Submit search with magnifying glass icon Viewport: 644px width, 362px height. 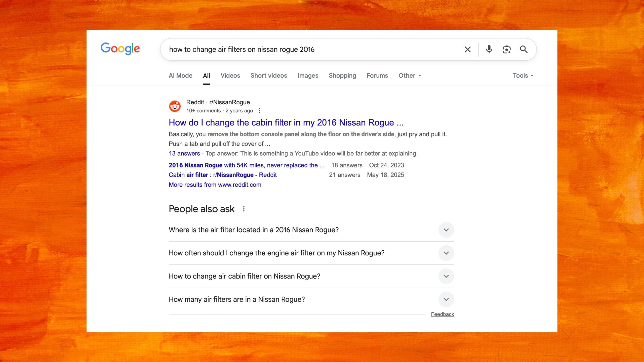point(524,50)
